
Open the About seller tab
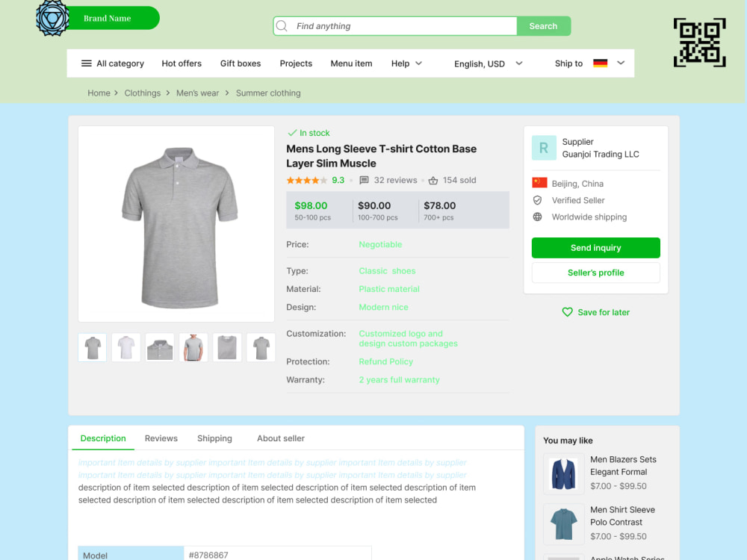click(x=281, y=438)
